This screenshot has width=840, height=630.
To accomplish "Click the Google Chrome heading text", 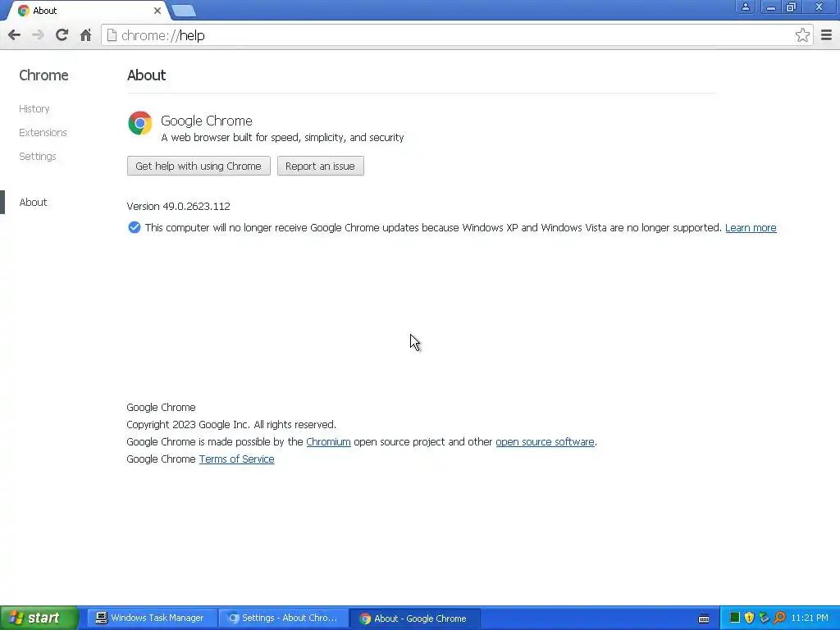I will pos(206,121).
